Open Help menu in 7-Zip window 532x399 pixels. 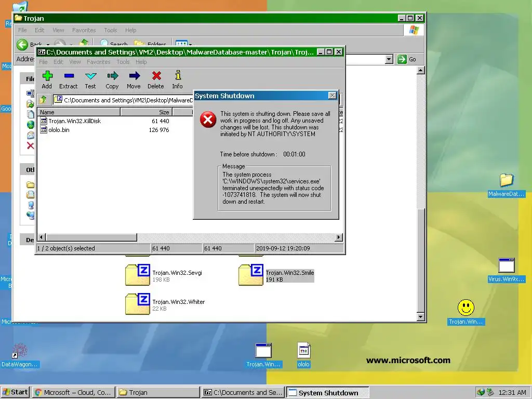(x=141, y=62)
